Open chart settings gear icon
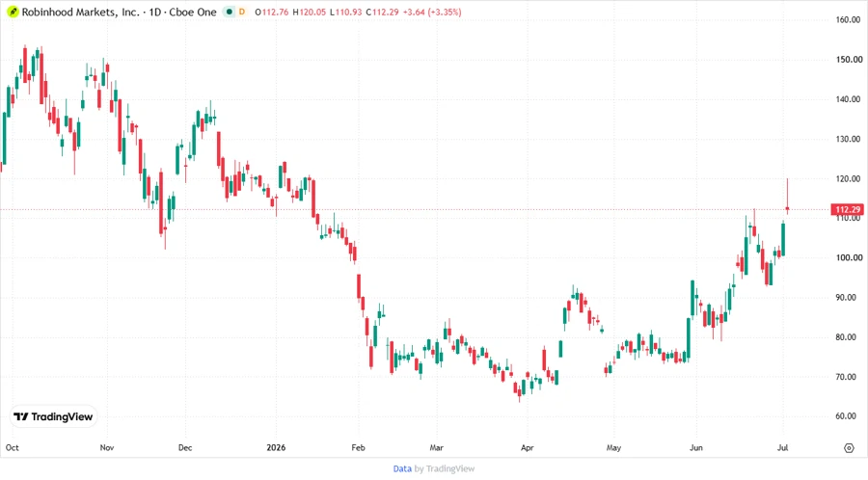 point(849,448)
